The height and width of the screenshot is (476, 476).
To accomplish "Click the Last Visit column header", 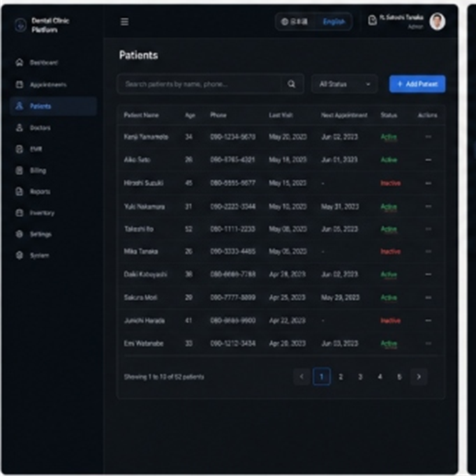I will pos(281,115).
